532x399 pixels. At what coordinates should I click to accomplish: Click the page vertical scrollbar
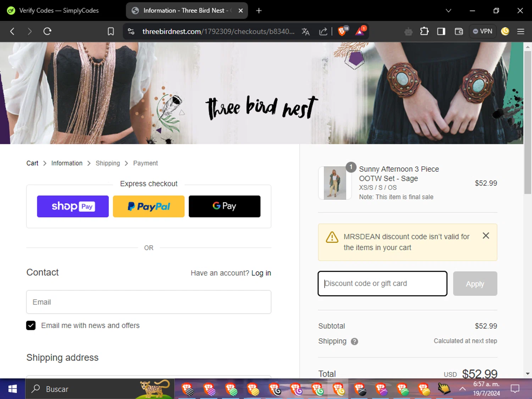point(527,122)
